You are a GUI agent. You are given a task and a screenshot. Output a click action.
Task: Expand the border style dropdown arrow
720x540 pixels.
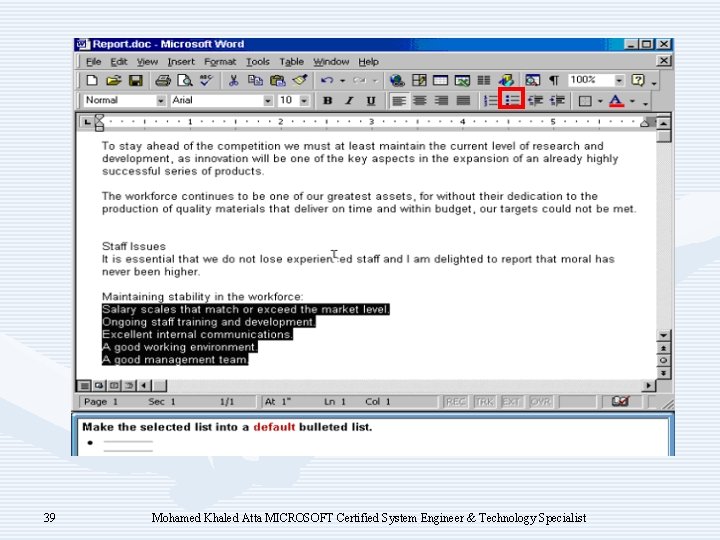(600, 101)
